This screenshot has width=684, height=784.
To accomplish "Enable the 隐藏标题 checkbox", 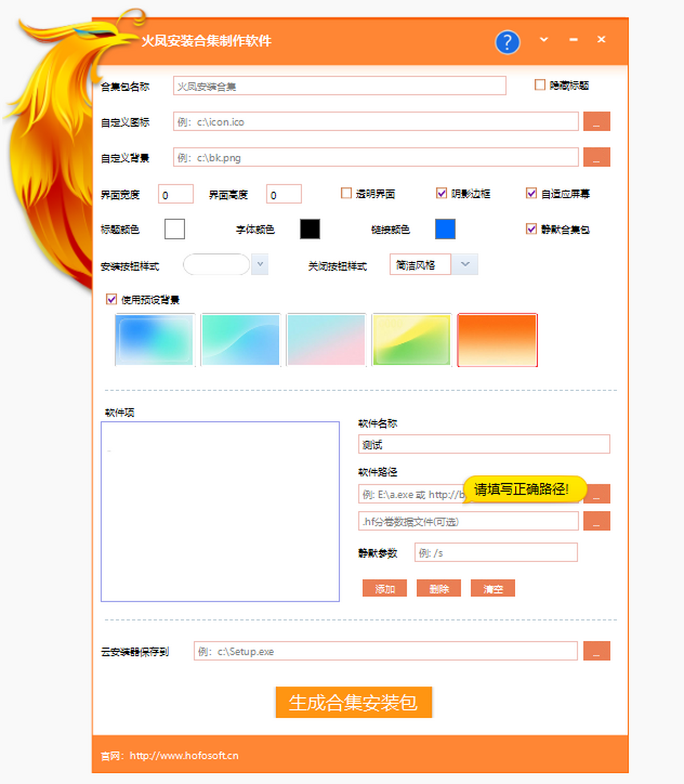I will [540, 85].
